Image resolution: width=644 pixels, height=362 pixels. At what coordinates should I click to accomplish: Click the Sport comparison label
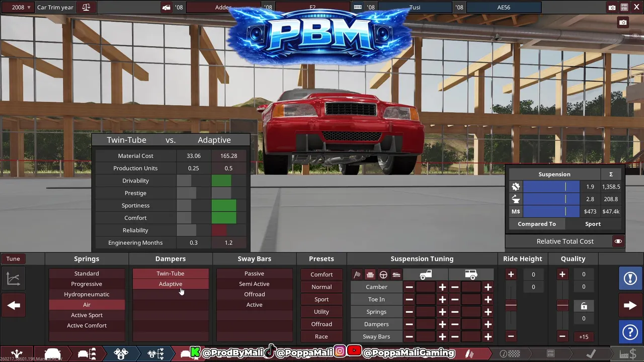[593, 224]
